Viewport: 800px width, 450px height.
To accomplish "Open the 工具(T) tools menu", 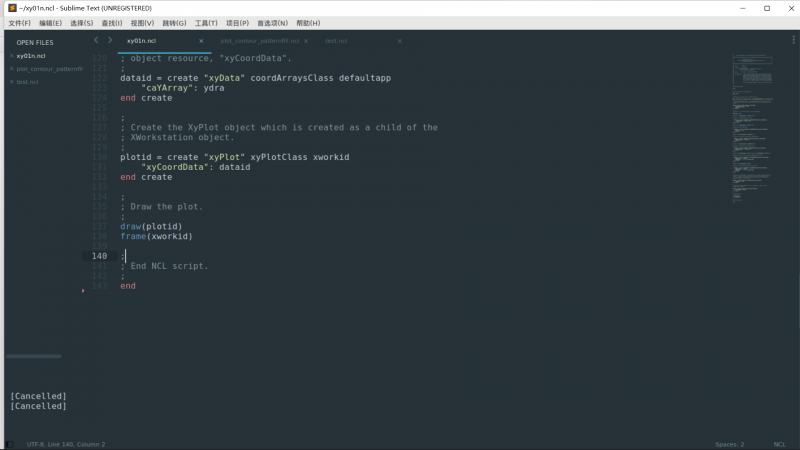I will point(206,23).
